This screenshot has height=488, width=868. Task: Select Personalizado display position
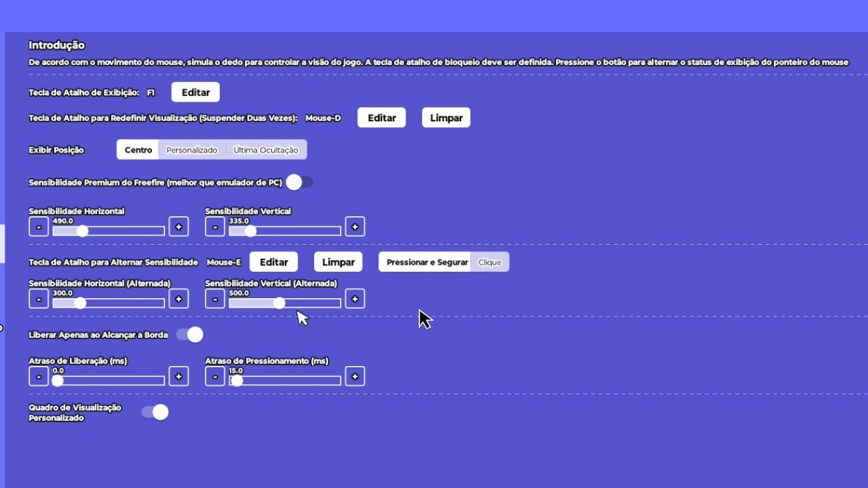192,150
